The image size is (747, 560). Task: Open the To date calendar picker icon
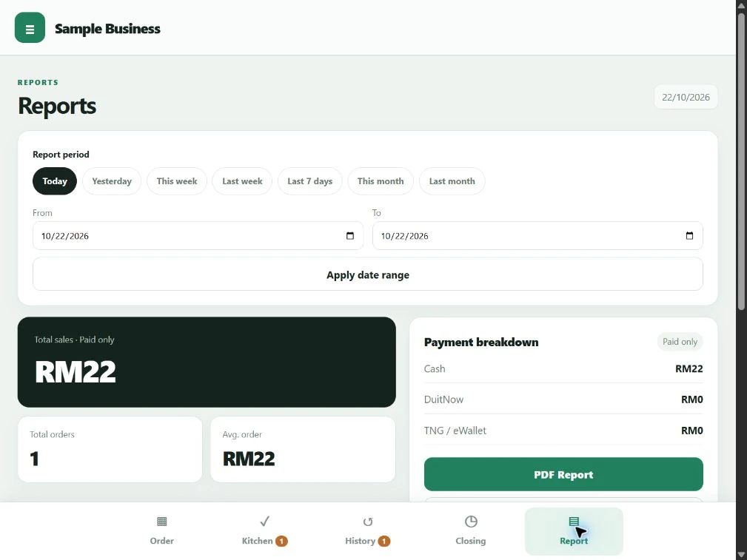pyautogui.click(x=689, y=236)
